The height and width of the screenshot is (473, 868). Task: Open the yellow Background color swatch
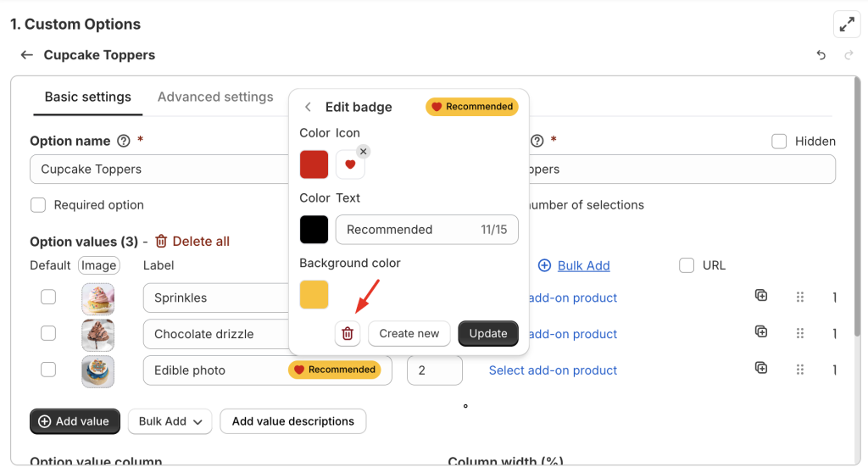[314, 295]
